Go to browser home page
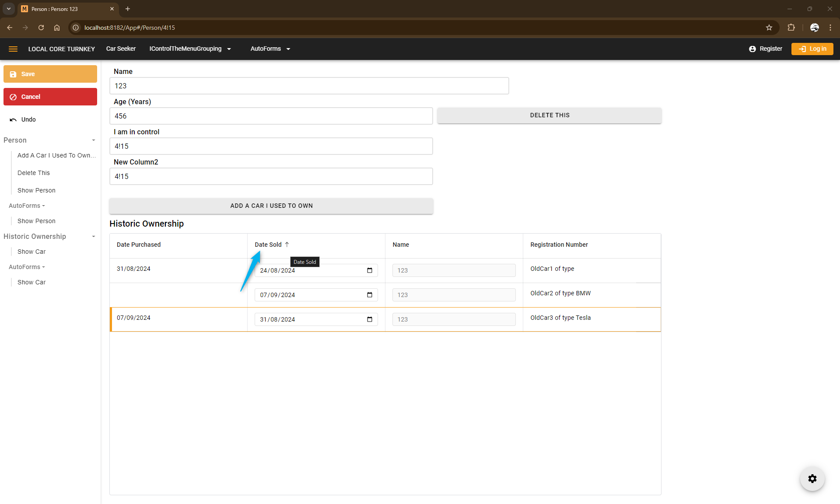Image resolution: width=840 pixels, height=504 pixels. pos(57,28)
